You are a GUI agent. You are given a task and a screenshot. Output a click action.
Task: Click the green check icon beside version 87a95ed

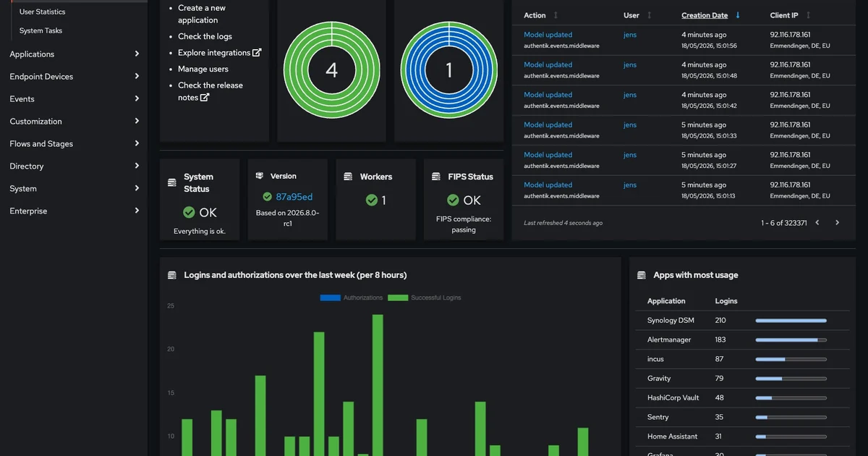(x=268, y=197)
